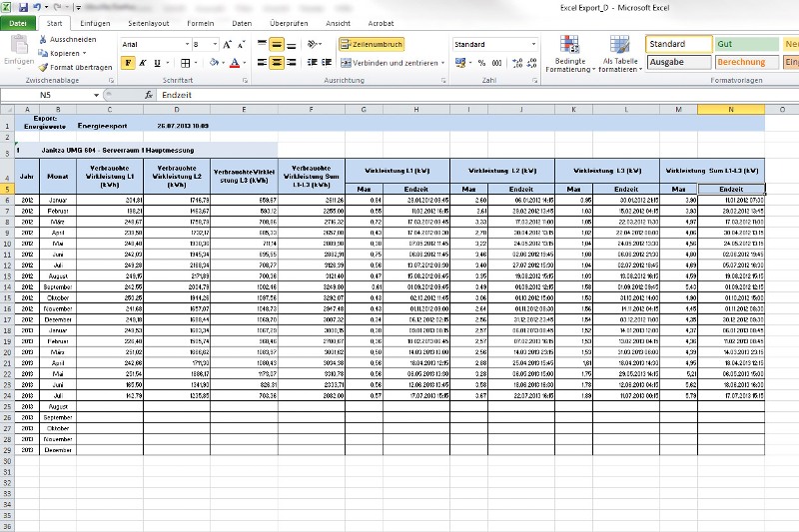
Task: Open Zwischenablage dialog launcher
Action: [x=111, y=81]
